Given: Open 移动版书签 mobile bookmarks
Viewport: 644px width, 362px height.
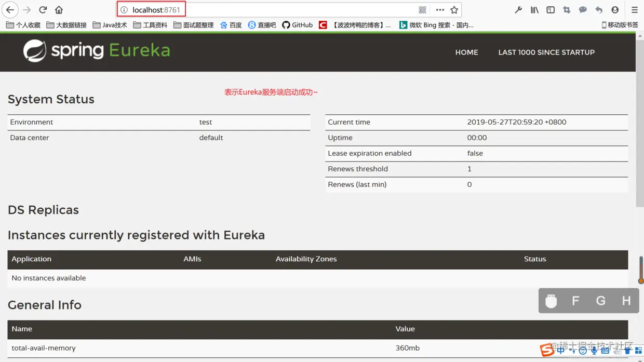Looking at the screenshot, I should pos(620,25).
